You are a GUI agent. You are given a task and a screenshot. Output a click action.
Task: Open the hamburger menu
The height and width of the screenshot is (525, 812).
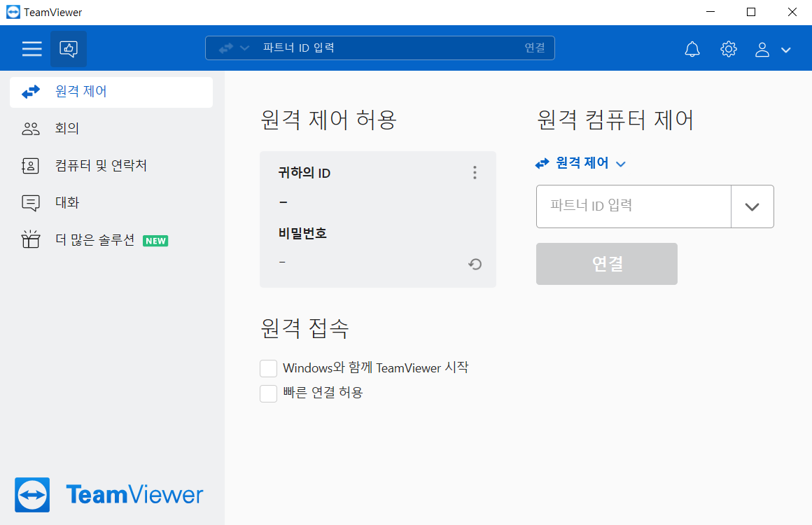(31, 49)
